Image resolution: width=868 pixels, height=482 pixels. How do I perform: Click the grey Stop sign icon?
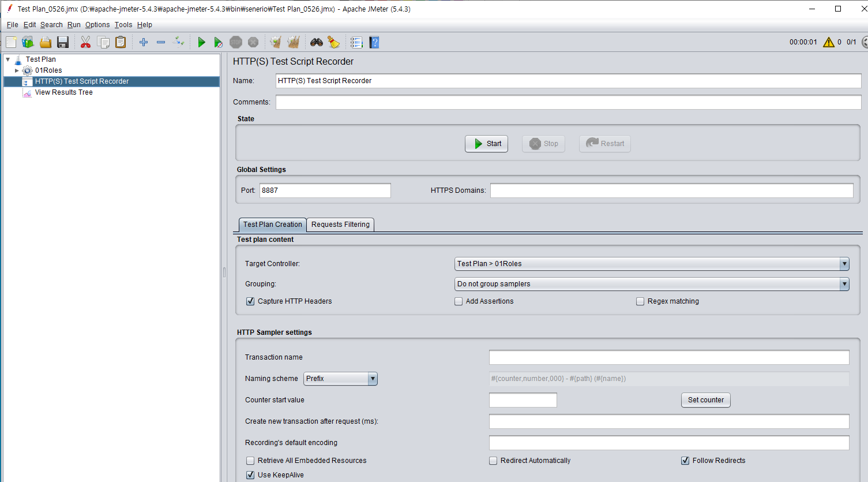[236, 42]
